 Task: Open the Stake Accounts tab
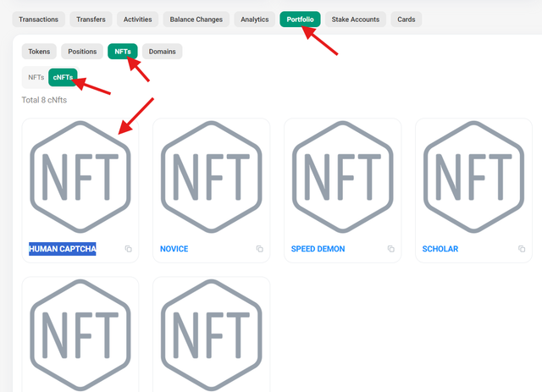[356, 19]
